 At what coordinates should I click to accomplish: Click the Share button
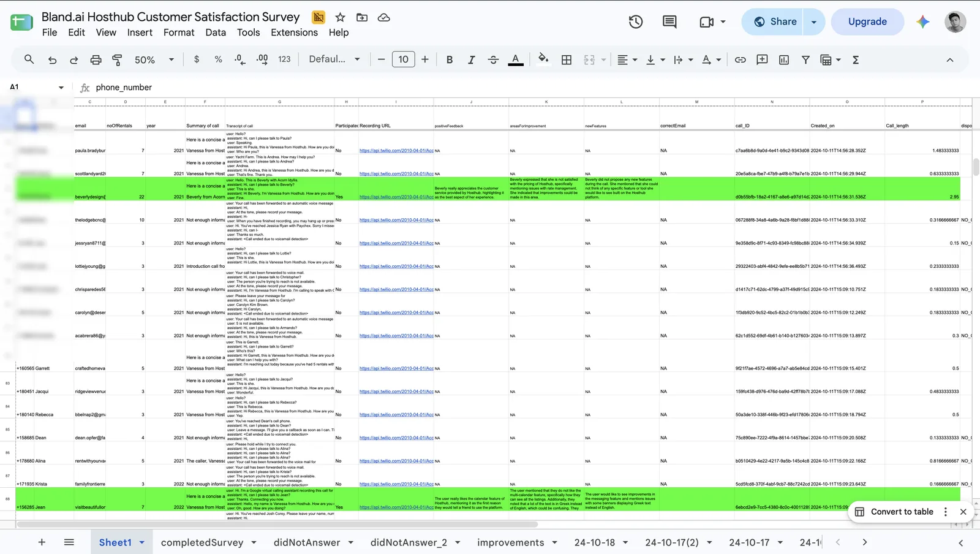click(x=774, y=21)
